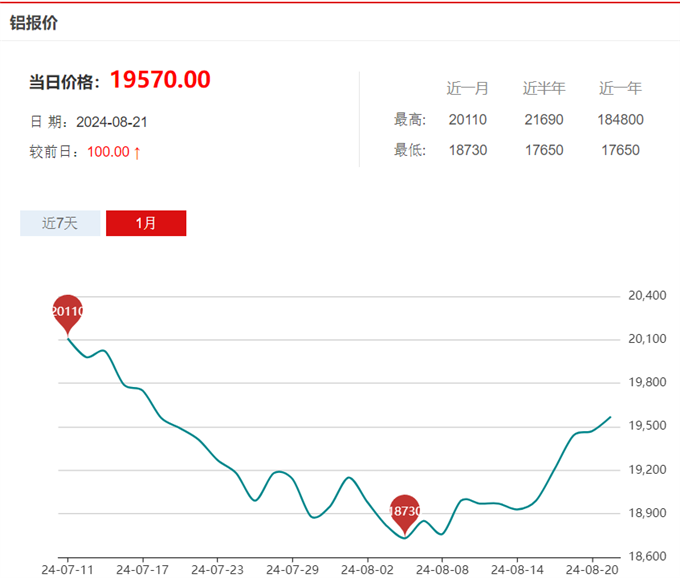
Task: Select the 1月 chart range tab
Action: (x=146, y=223)
